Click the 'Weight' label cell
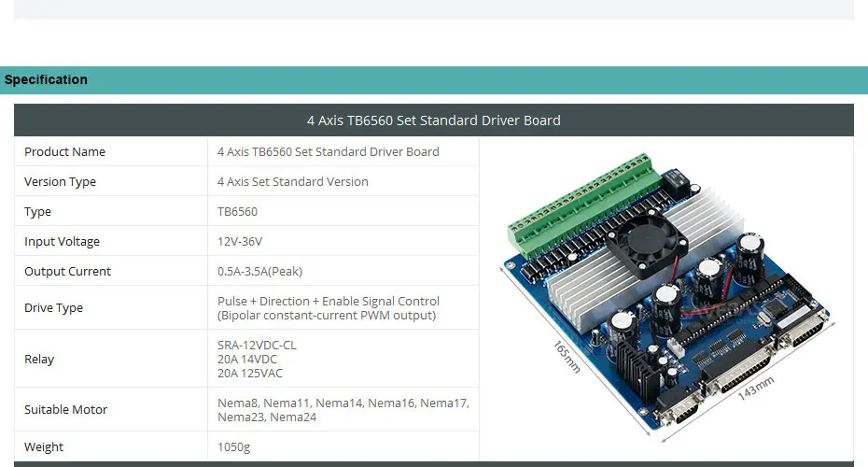 (111, 446)
